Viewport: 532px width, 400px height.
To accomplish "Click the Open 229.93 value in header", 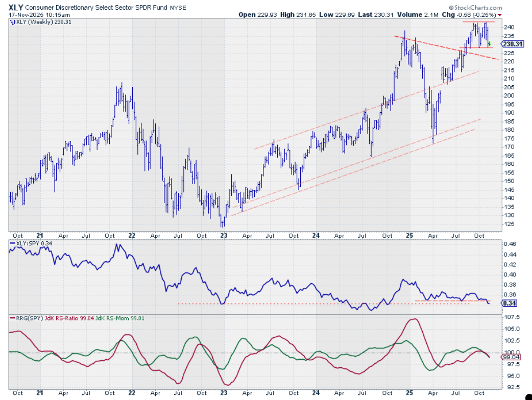I will point(256,15).
